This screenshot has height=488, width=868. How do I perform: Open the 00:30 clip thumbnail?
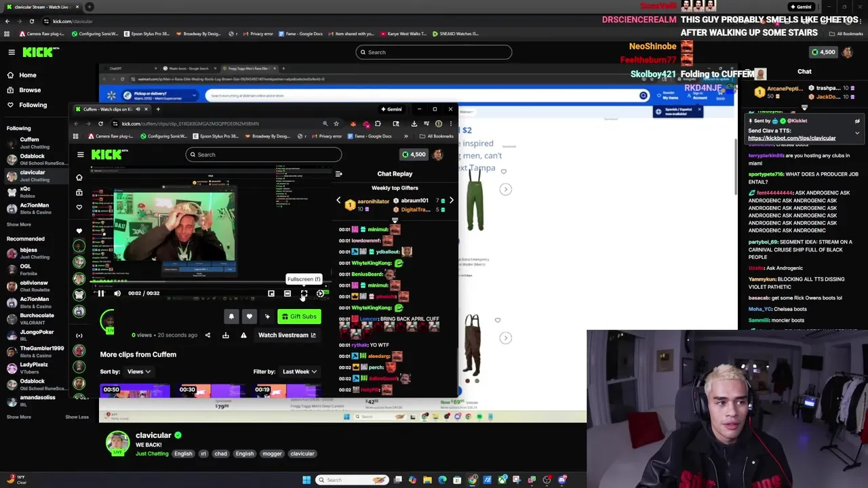(211, 390)
